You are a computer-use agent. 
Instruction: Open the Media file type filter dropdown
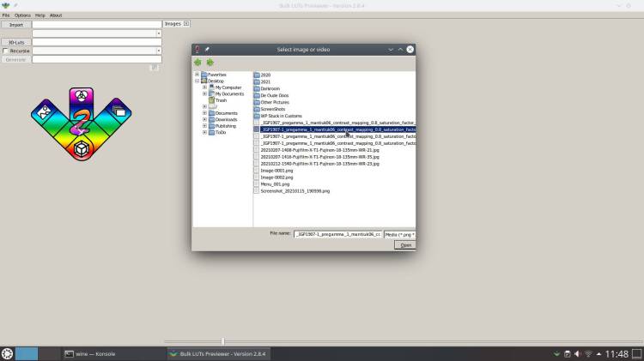click(399, 235)
